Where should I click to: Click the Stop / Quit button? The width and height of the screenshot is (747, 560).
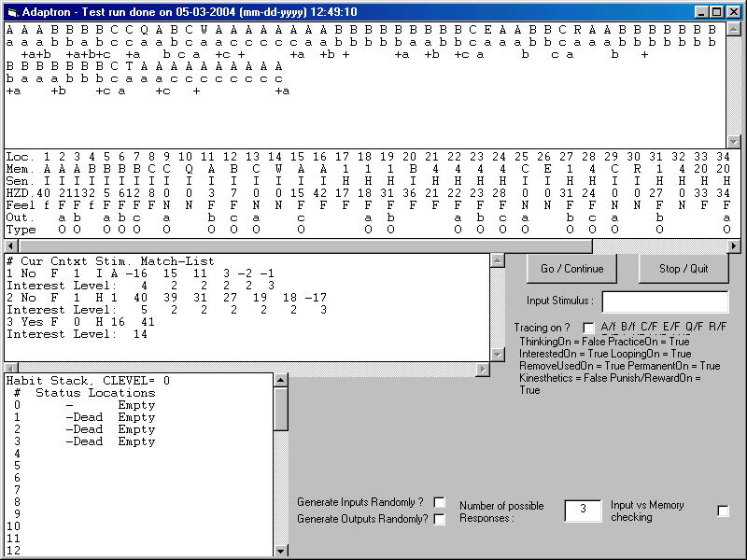tap(684, 269)
